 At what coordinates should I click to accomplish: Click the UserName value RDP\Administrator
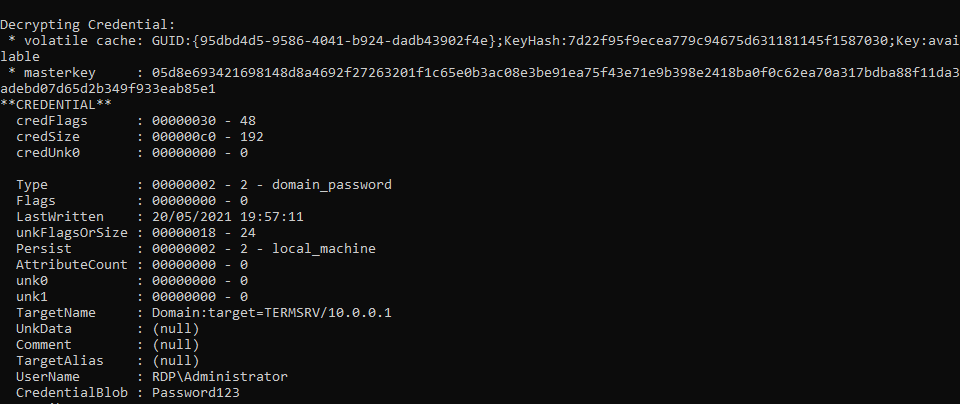(220, 376)
